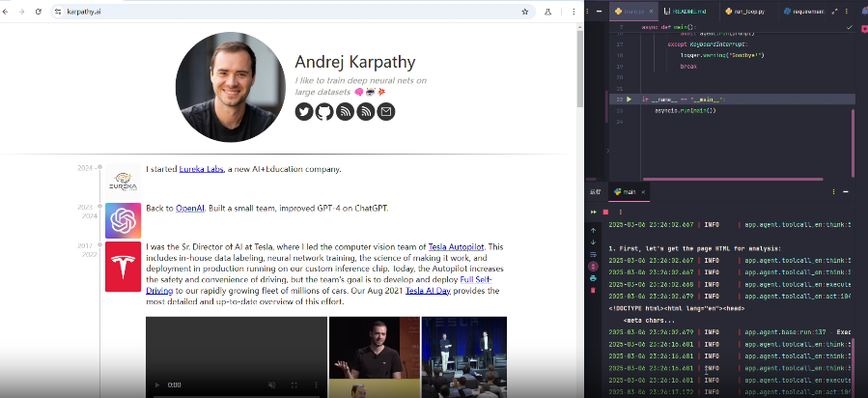This screenshot has width=868, height=398.
Task: Open the IDE notifications bell
Action: tap(863, 11)
